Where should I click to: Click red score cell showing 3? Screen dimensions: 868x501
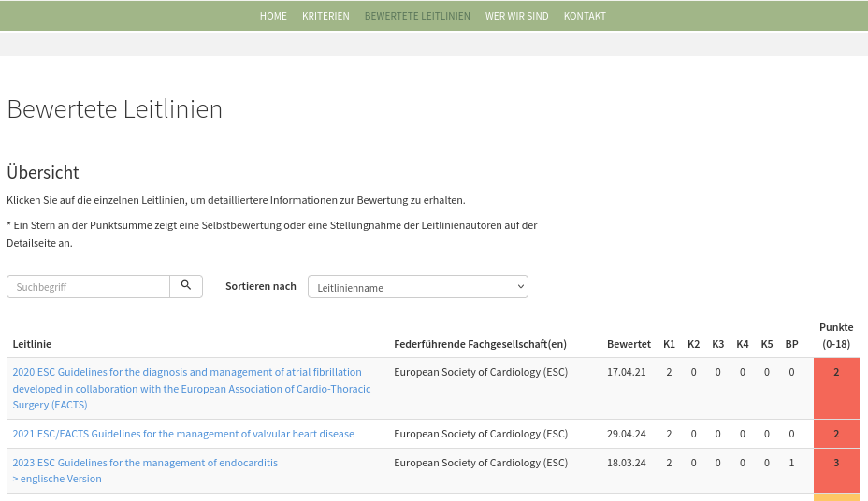pyautogui.click(x=836, y=470)
